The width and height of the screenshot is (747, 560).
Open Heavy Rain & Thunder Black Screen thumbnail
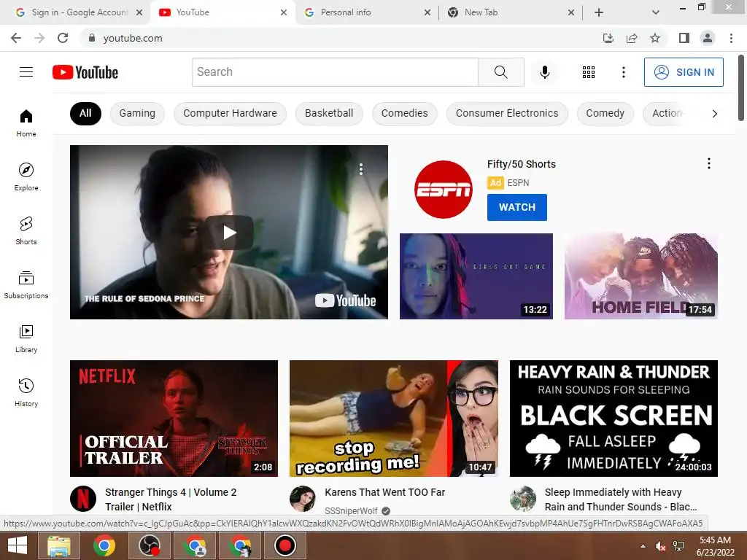tap(614, 418)
